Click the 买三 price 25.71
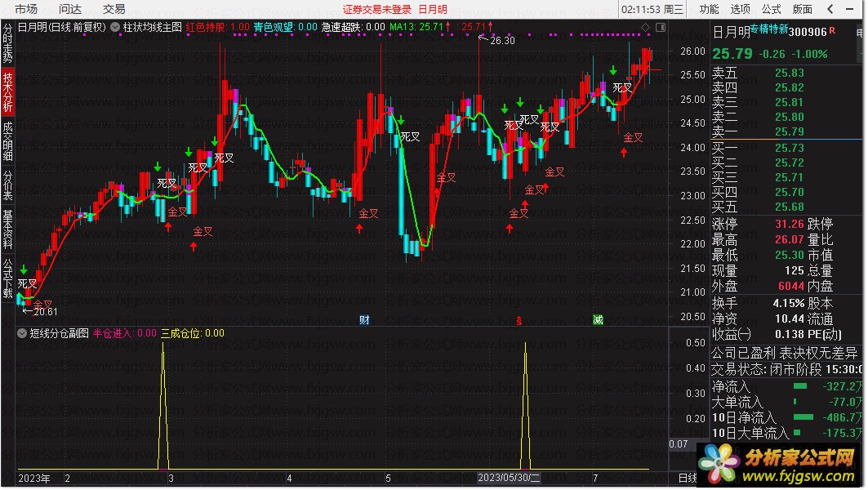The width and height of the screenshot is (868, 490). tap(790, 177)
